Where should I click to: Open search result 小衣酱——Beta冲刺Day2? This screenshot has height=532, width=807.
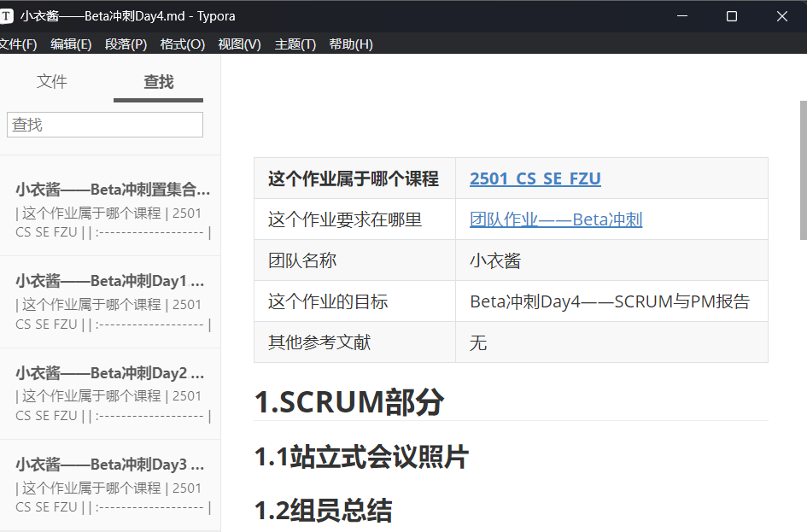[110, 394]
